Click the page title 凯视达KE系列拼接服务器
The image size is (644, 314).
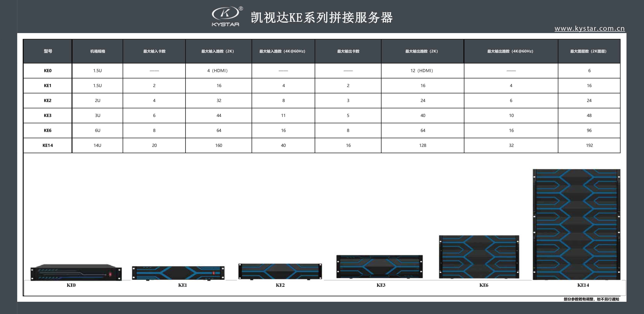[322, 18]
